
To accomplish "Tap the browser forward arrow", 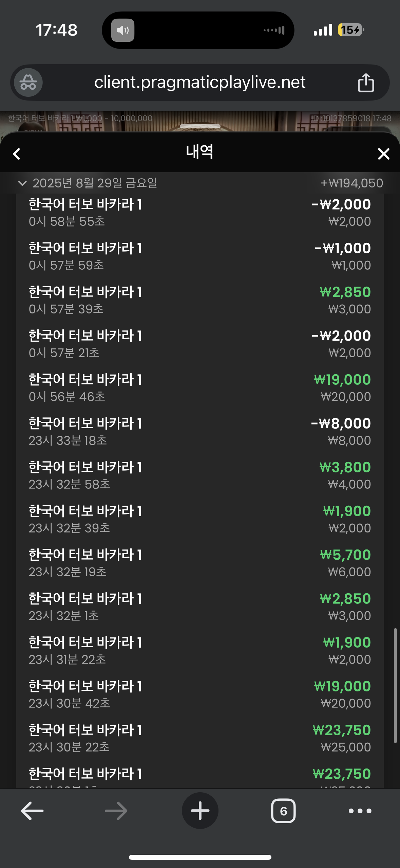I will click(x=116, y=811).
